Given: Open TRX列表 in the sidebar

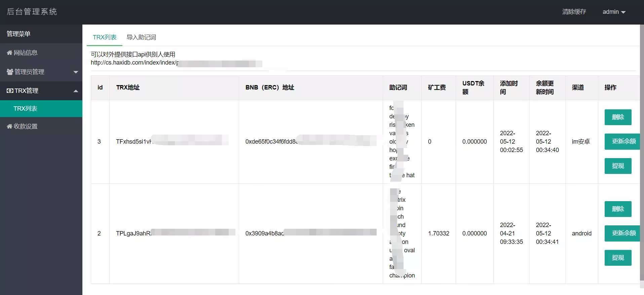Looking at the screenshot, I should point(26,109).
